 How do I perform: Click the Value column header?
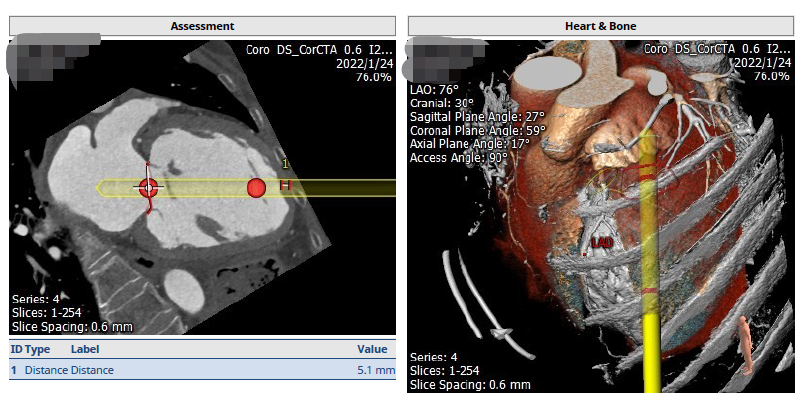pos(371,349)
